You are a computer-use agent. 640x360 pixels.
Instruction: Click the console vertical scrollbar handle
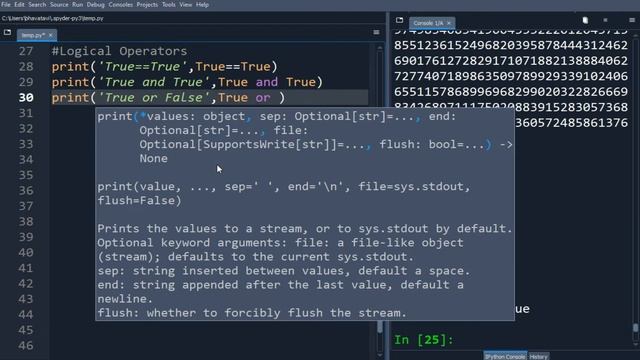(x=636, y=328)
